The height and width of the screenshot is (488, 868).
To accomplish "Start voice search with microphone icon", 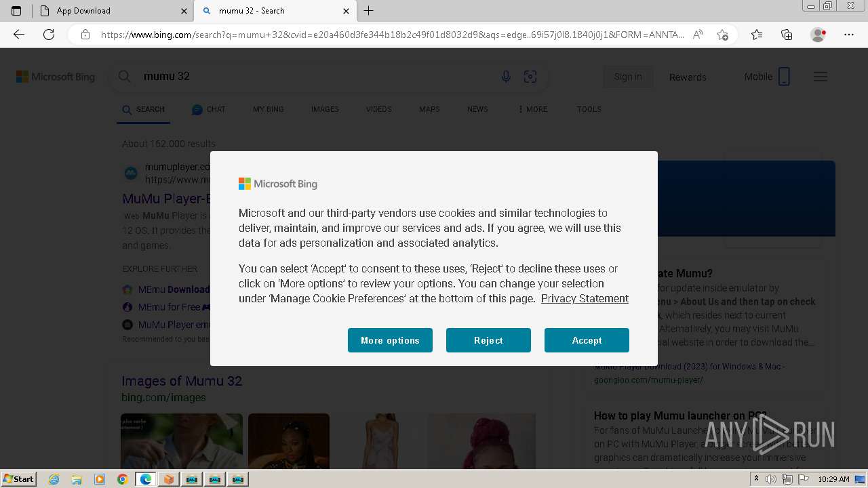I will pos(506,77).
